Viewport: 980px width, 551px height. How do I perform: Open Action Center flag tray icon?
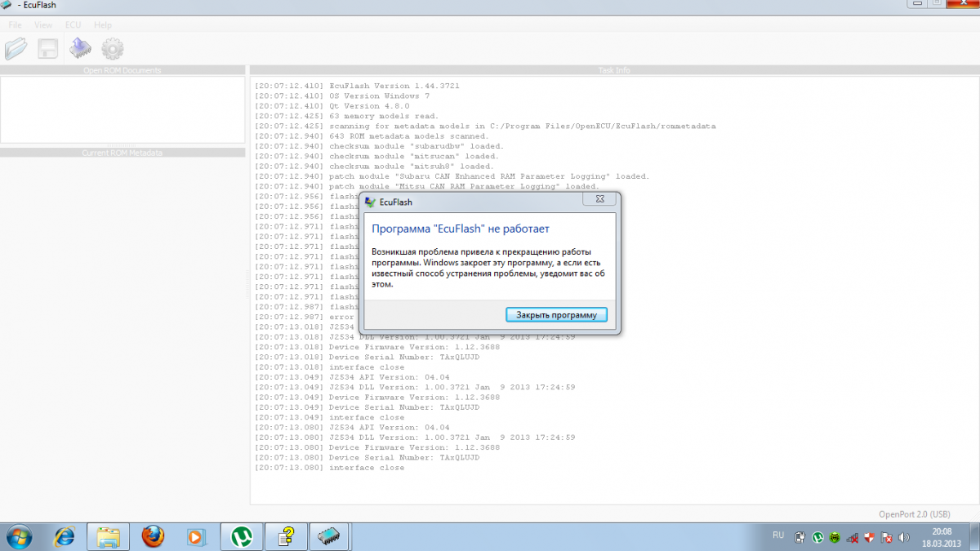tap(886, 537)
